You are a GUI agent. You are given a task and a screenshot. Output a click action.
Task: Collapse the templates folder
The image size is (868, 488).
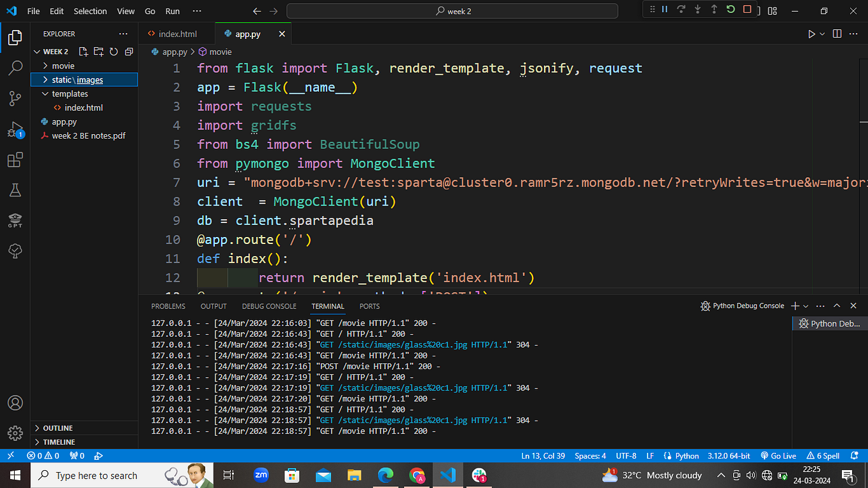[45, 93]
